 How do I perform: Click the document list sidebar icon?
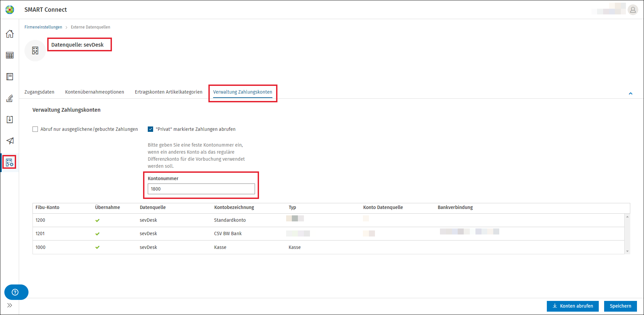click(10, 77)
